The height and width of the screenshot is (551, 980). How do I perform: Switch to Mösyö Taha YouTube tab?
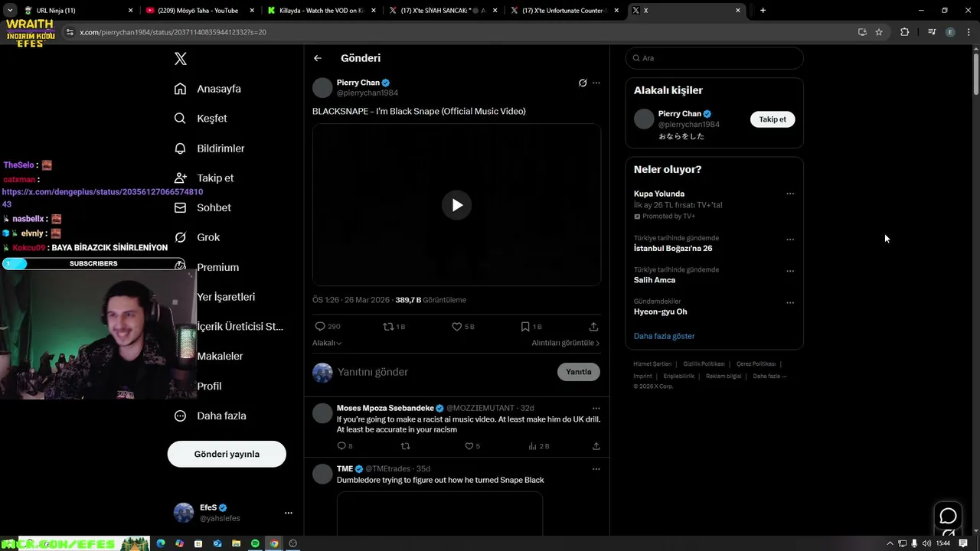coord(199,11)
